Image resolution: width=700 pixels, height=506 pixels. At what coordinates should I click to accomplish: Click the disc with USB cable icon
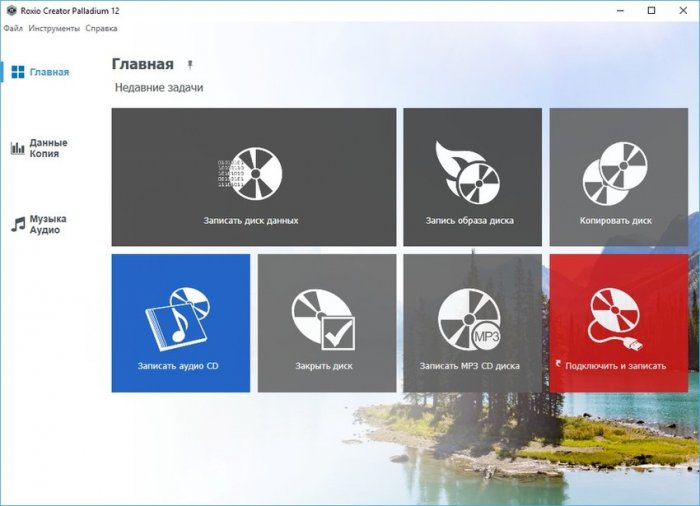click(616, 319)
